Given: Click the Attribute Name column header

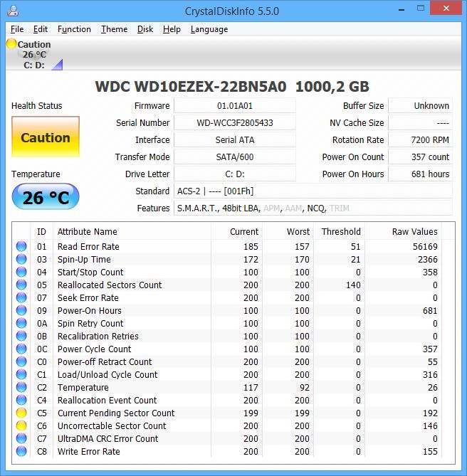Looking at the screenshot, I should pos(132,232).
